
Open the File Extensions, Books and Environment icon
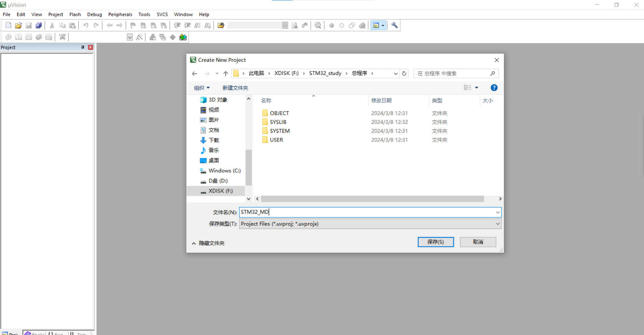(153, 37)
